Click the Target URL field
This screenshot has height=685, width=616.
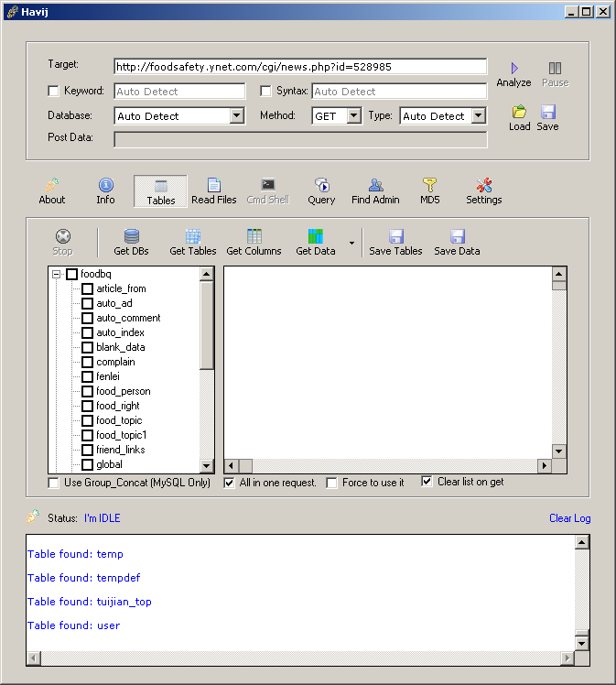pos(300,67)
